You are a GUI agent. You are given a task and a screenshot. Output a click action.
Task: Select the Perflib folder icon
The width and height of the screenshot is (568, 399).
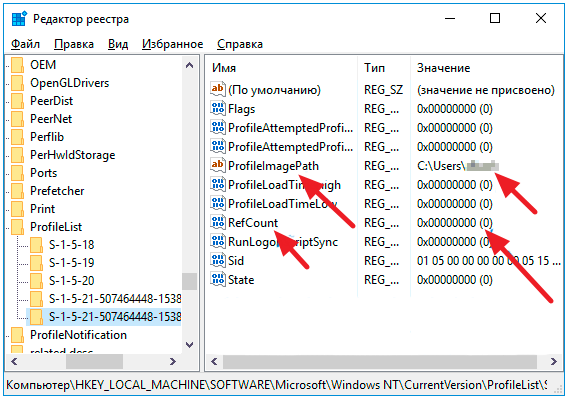17,137
